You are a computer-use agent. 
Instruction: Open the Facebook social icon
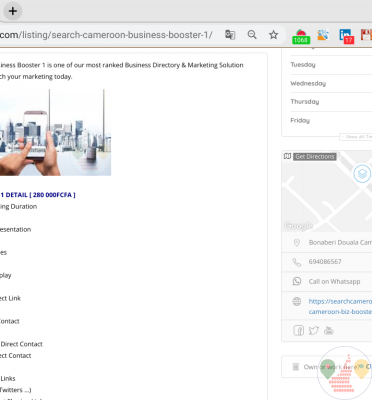[x=299, y=330]
